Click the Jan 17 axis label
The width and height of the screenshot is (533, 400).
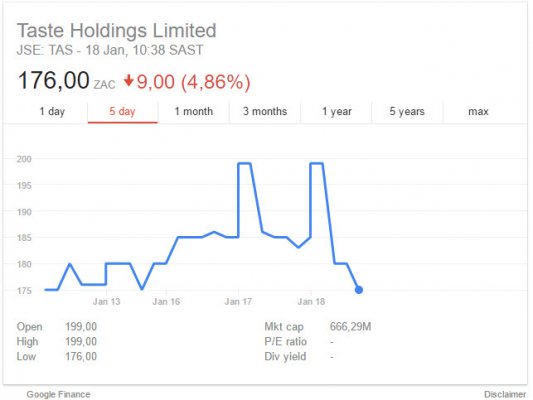coord(238,301)
